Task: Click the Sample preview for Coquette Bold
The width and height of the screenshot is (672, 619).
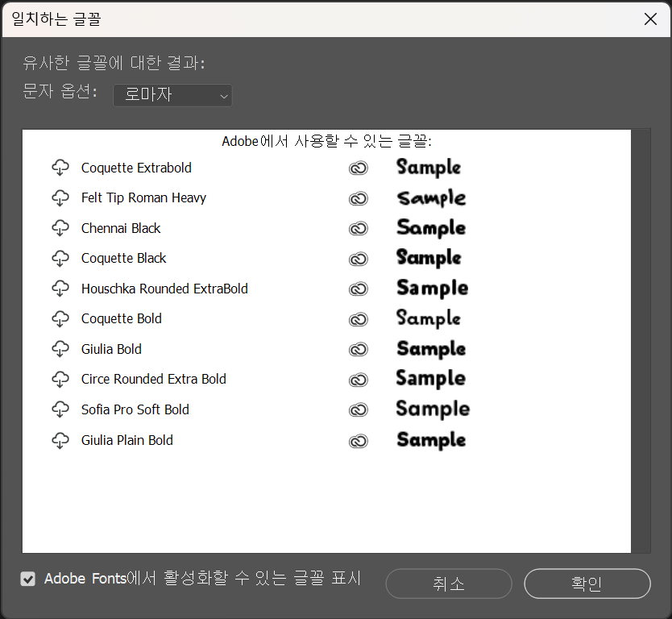Action: [x=429, y=318]
